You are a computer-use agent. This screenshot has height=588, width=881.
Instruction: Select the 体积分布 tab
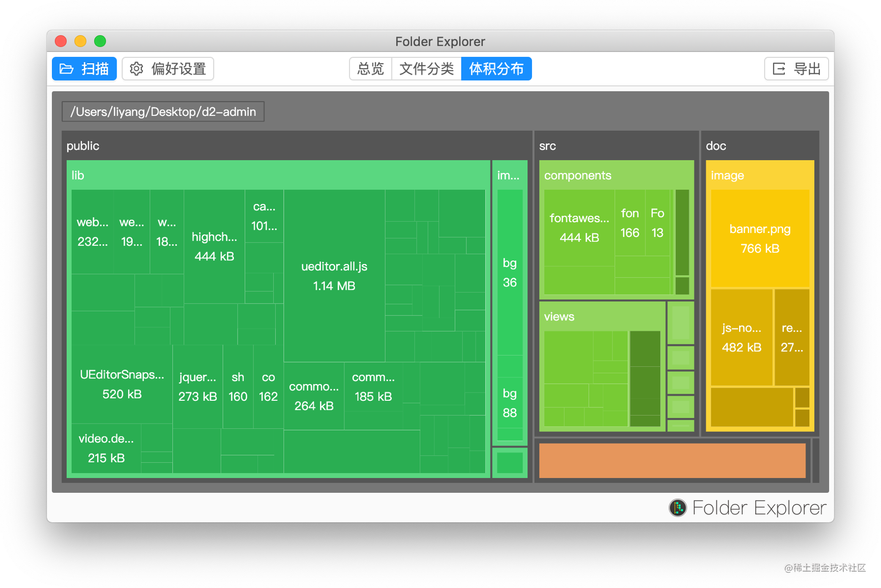[x=496, y=69]
